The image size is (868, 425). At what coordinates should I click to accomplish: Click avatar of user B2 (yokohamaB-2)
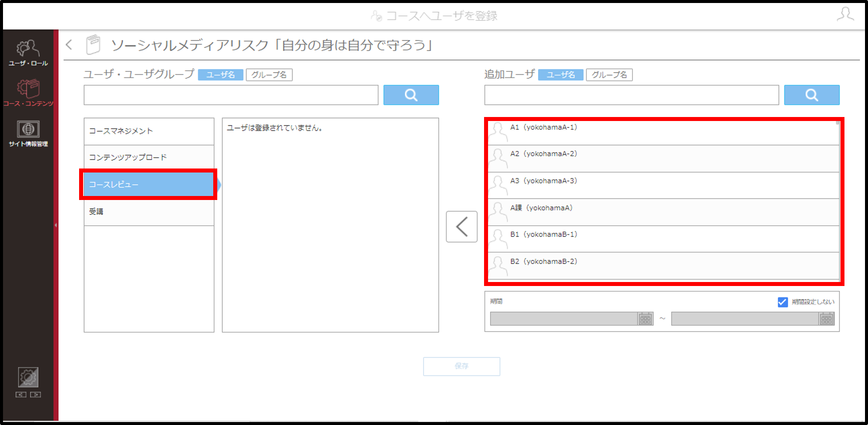498,266
